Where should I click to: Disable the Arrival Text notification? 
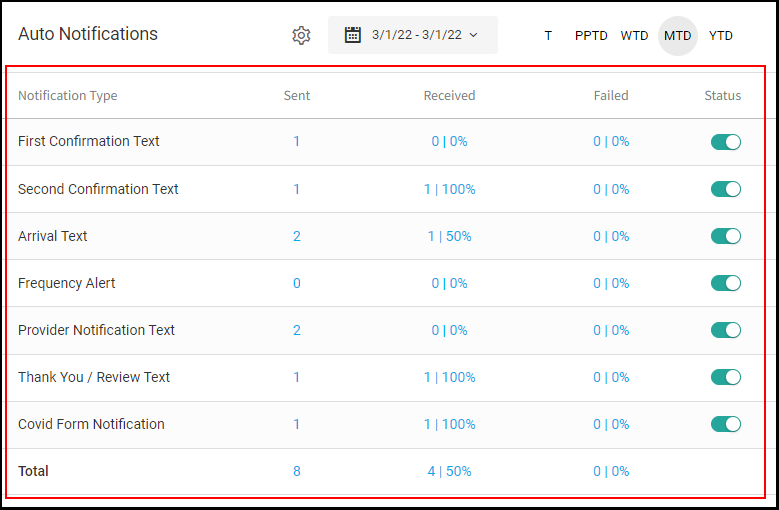[x=726, y=236]
